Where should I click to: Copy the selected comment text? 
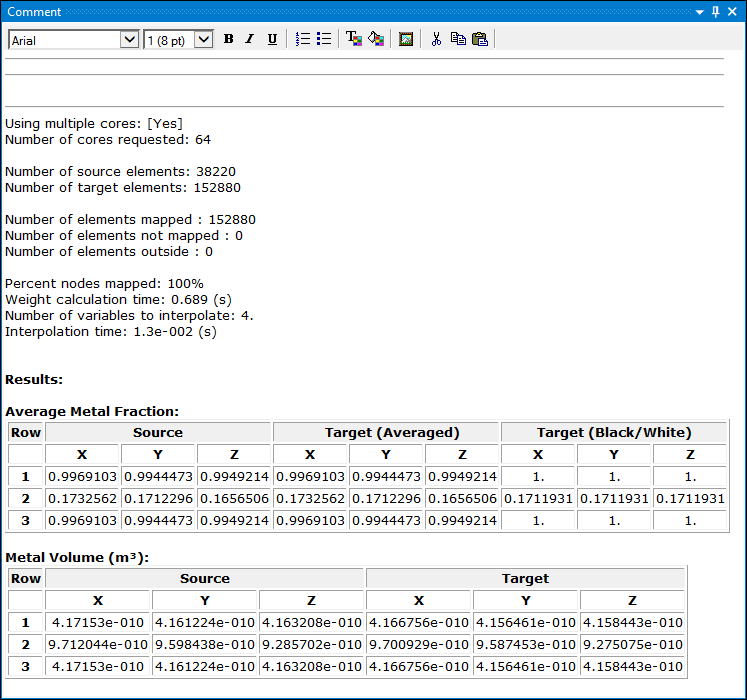pyautogui.click(x=458, y=39)
